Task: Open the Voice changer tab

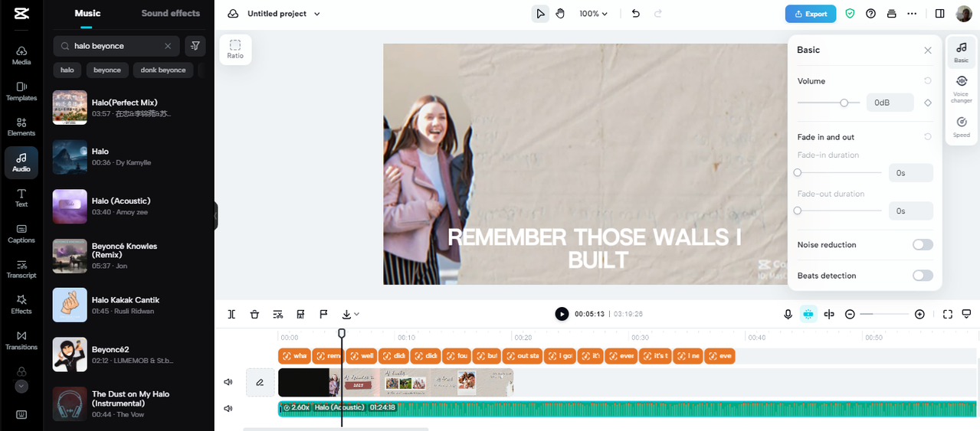Action: point(961,88)
